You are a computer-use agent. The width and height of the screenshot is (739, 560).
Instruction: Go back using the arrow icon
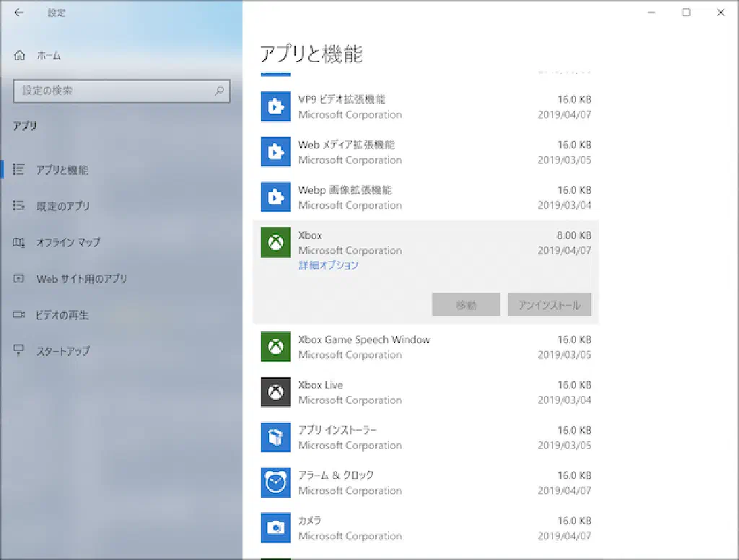[19, 12]
